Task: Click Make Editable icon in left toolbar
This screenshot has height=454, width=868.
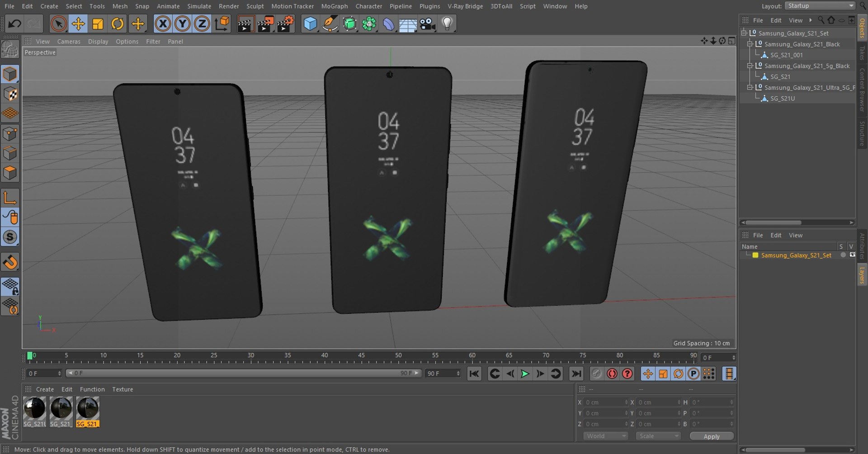Action: point(10,50)
